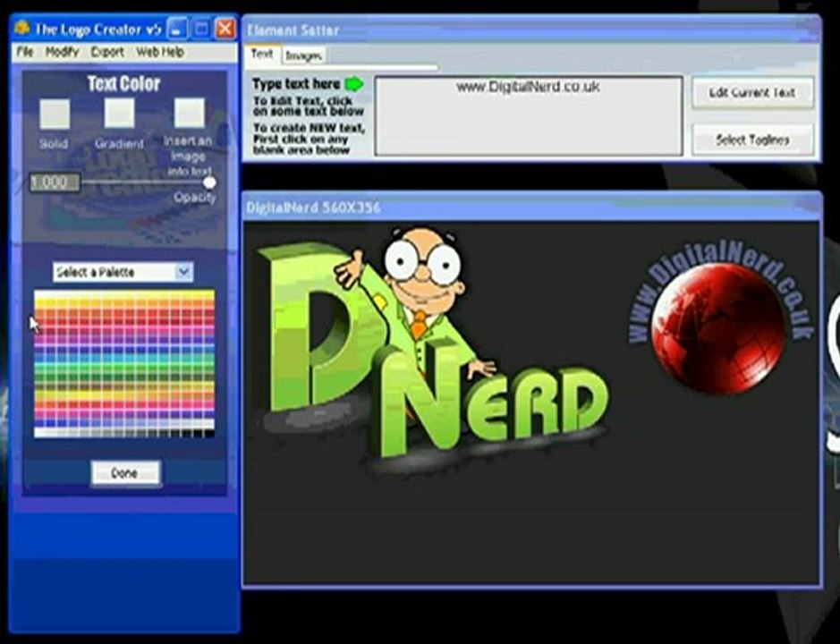Maximize The Logo Creator window
This screenshot has width=840, height=644.
coord(201,29)
